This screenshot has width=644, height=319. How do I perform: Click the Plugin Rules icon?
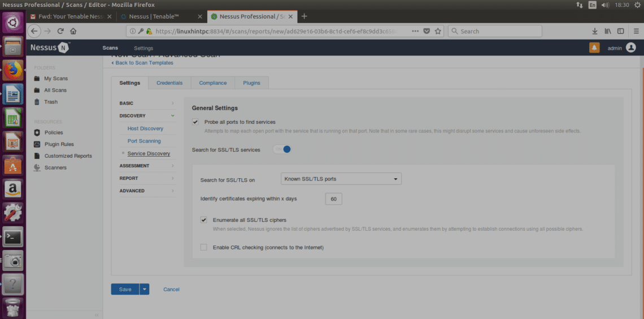click(x=37, y=144)
